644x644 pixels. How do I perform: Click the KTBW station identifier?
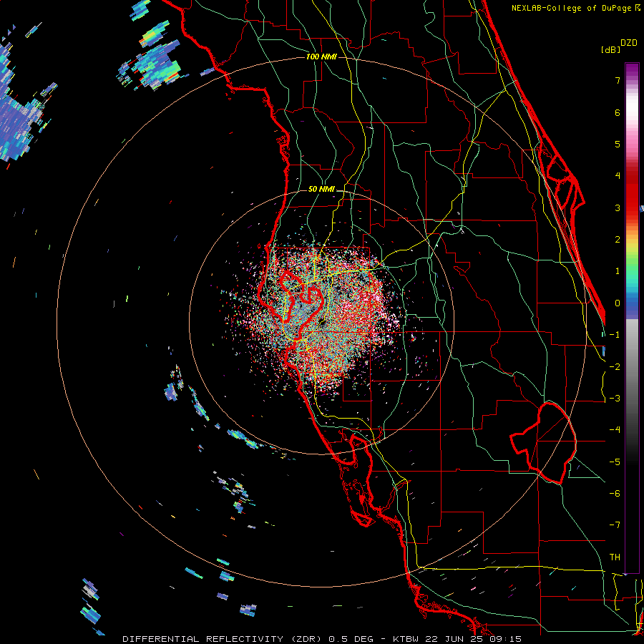407,639
